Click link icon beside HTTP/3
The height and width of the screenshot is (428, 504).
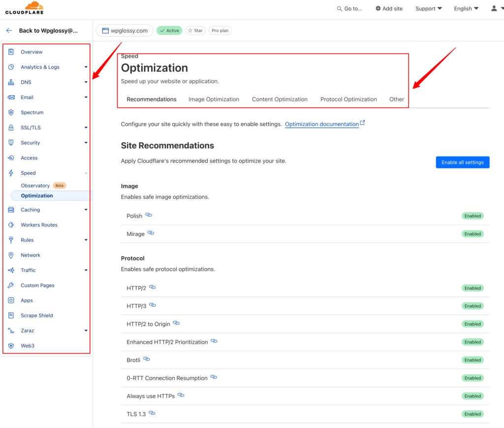pos(153,305)
